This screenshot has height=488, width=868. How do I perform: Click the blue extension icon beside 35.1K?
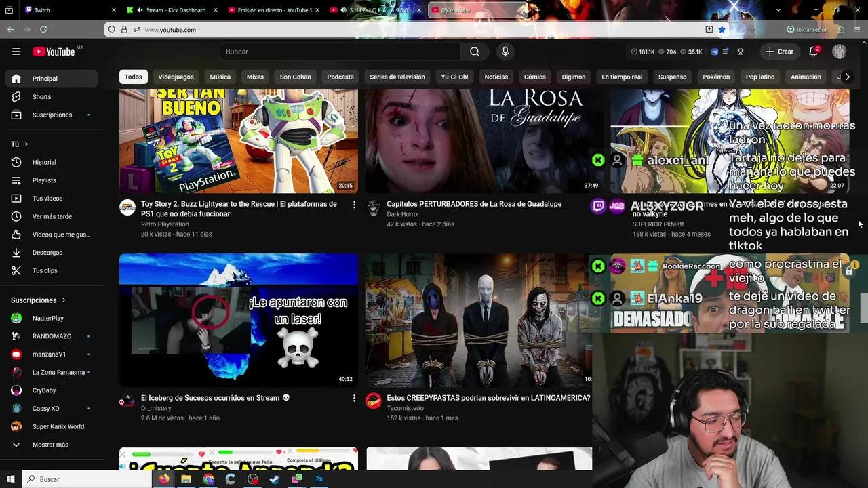[715, 52]
